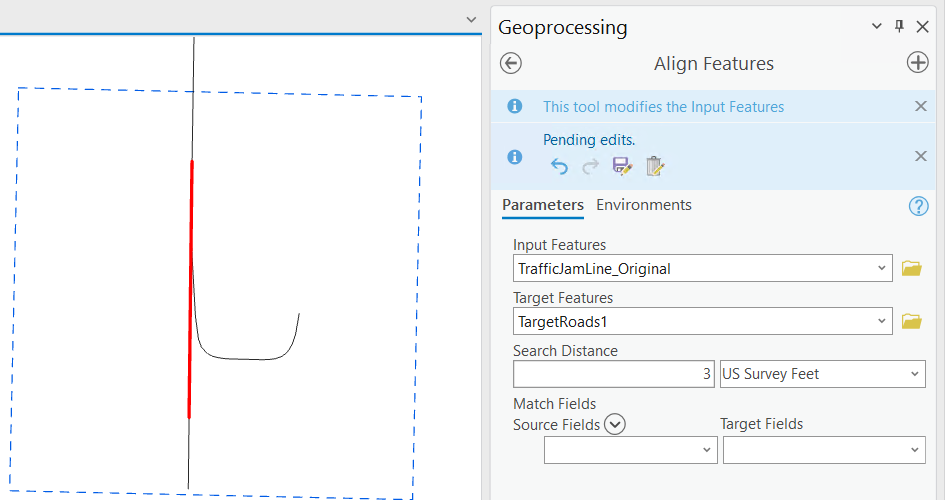Viewport: 945px width, 500px height.
Task: Switch to the Environments tab
Action: click(644, 205)
